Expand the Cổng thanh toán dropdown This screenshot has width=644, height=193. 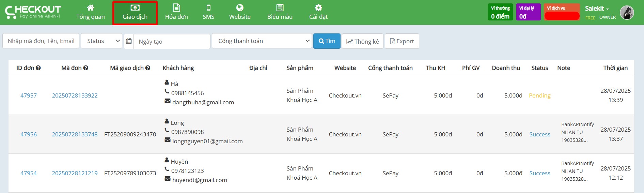(x=262, y=41)
